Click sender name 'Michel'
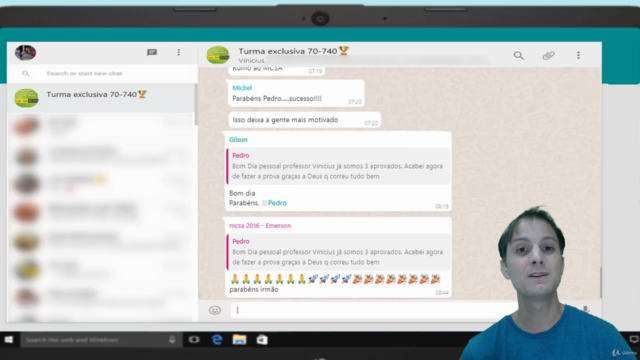The width and height of the screenshot is (640, 360). click(x=242, y=88)
